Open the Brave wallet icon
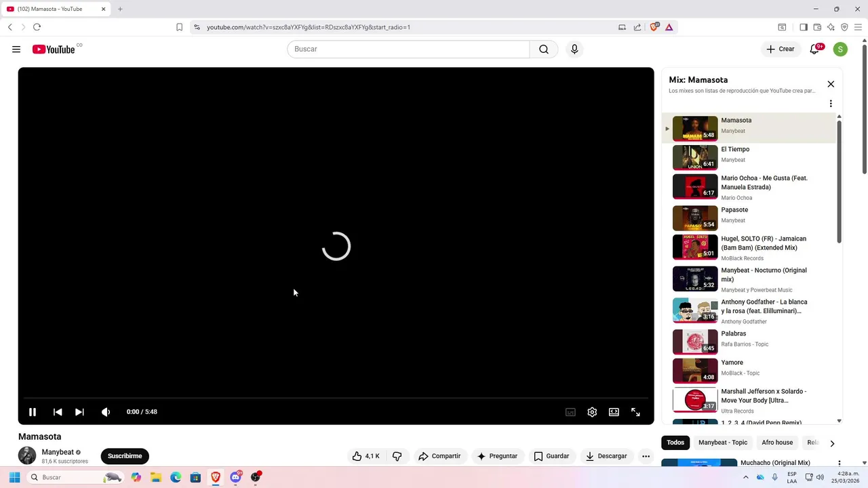868x488 pixels. [x=817, y=27]
